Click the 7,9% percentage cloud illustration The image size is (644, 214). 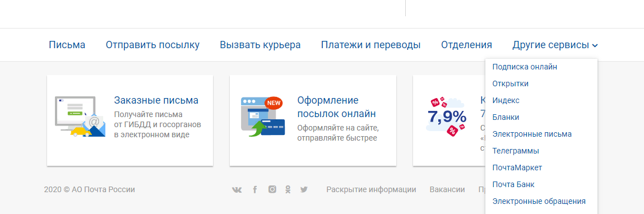pyautogui.click(x=447, y=117)
